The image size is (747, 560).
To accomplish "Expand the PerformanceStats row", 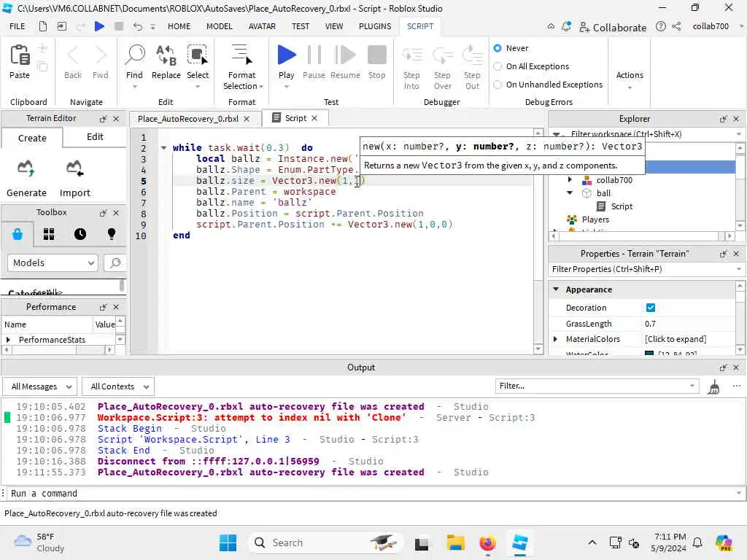I will tap(8, 340).
